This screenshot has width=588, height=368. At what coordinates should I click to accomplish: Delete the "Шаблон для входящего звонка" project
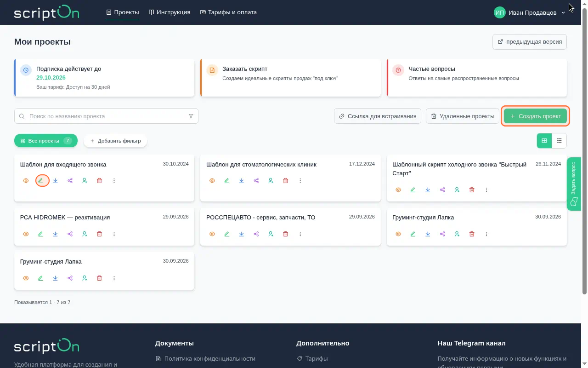99,181
